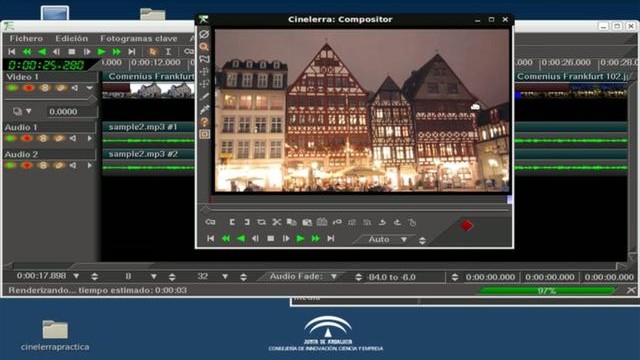This screenshot has width=640, height=360.
Task: Toggle gang faders on Video 1
Action: (x=45, y=88)
